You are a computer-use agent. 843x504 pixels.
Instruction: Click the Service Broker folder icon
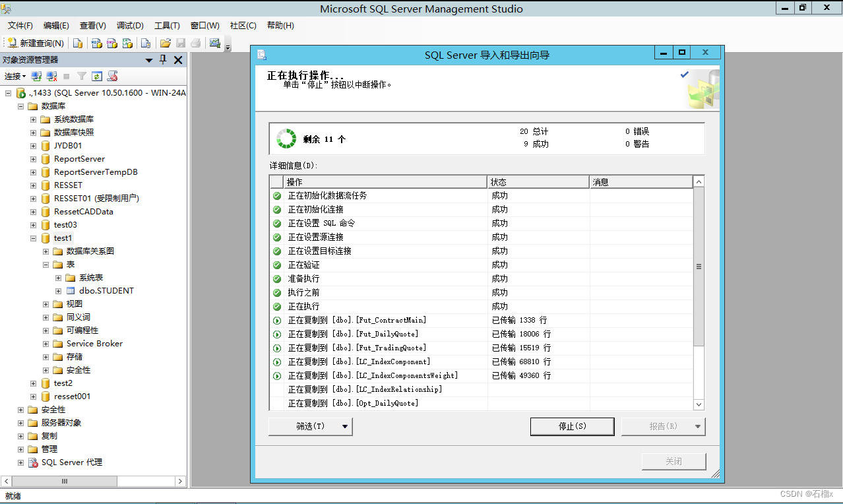(x=58, y=344)
